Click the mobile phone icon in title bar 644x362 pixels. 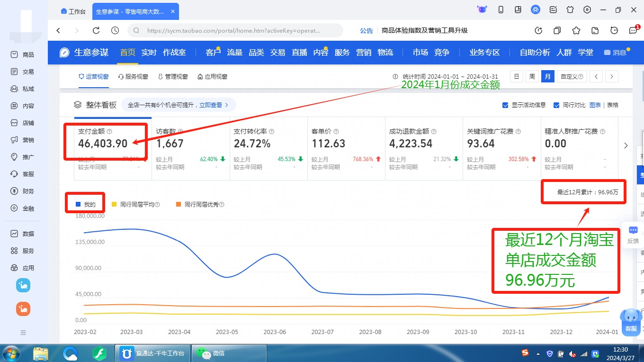point(501,9)
